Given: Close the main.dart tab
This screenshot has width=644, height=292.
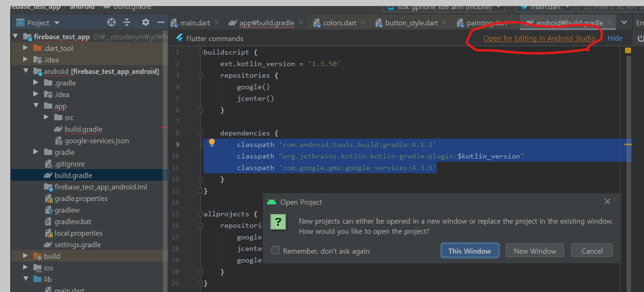Looking at the screenshot, I should (x=217, y=22).
